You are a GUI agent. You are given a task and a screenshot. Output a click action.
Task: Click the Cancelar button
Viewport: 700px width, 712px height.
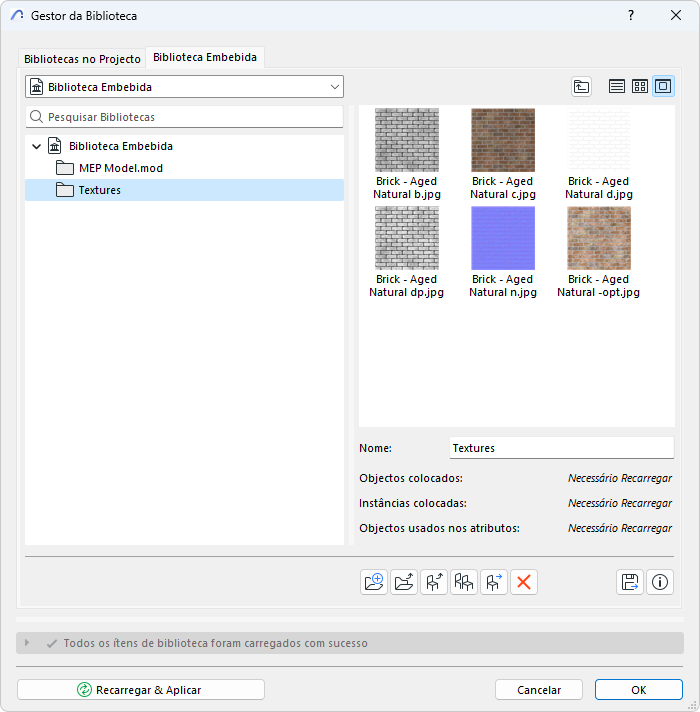coord(539,689)
